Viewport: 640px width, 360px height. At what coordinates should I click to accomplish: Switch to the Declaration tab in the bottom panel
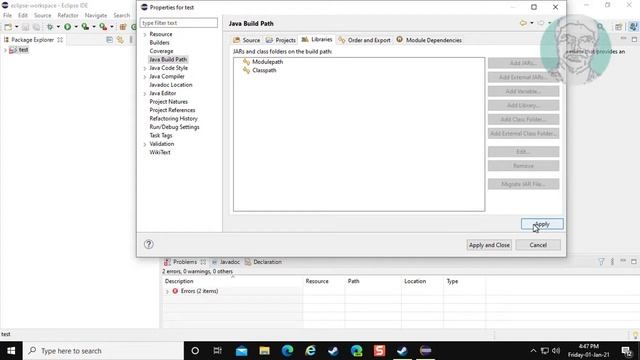pyautogui.click(x=263, y=262)
